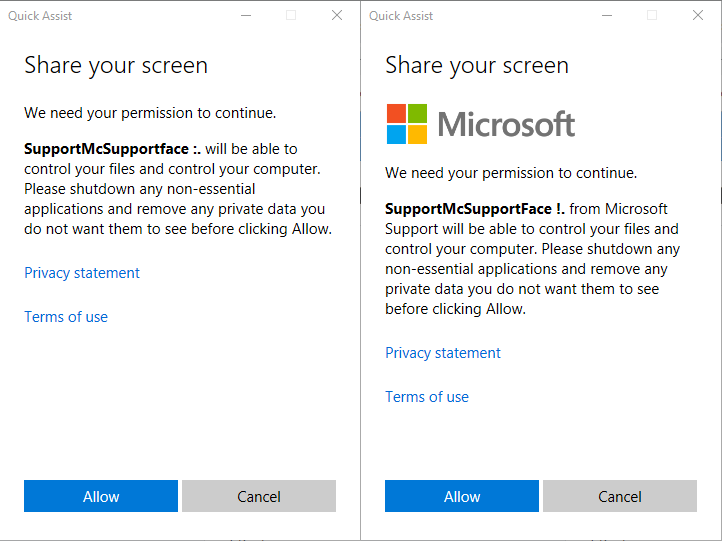The width and height of the screenshot is (722, 541).
Task: Close the left Quick Assist window
Action: [x=337, y=15]
